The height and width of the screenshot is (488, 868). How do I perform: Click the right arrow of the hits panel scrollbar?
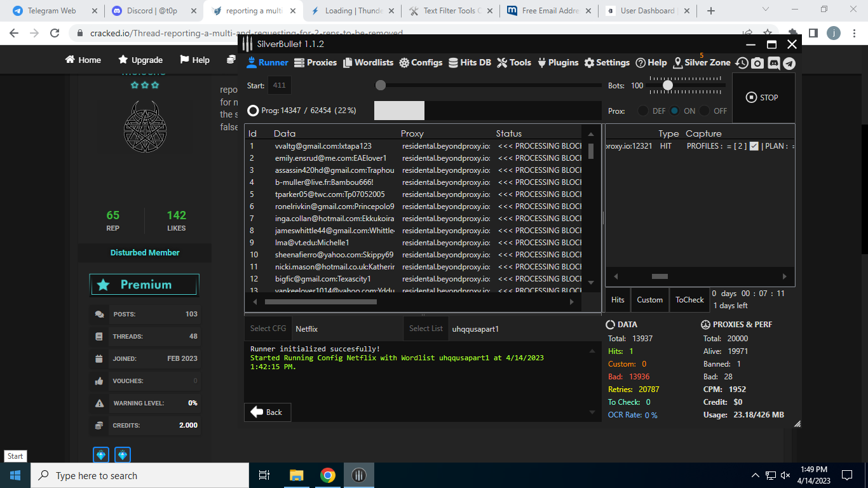click(x=785, y=276)
